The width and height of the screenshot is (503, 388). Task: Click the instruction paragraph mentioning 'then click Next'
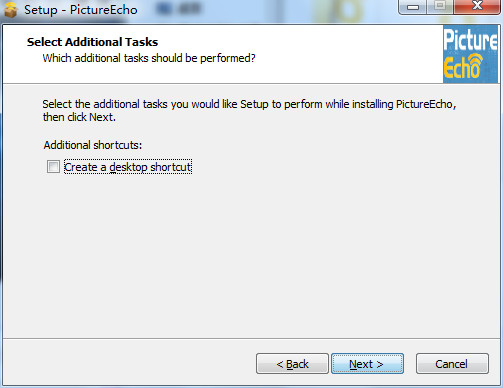[249, 110]
